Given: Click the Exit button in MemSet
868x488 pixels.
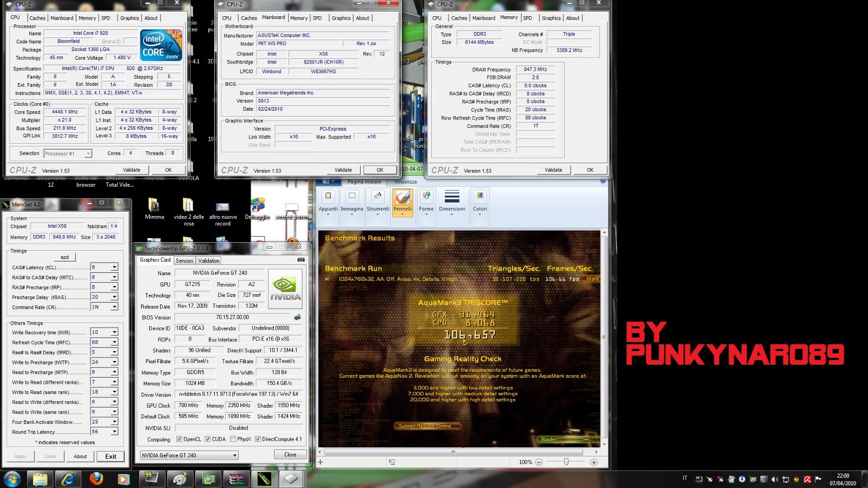Looking at the screenshot, I should click(x=111, y=457).
